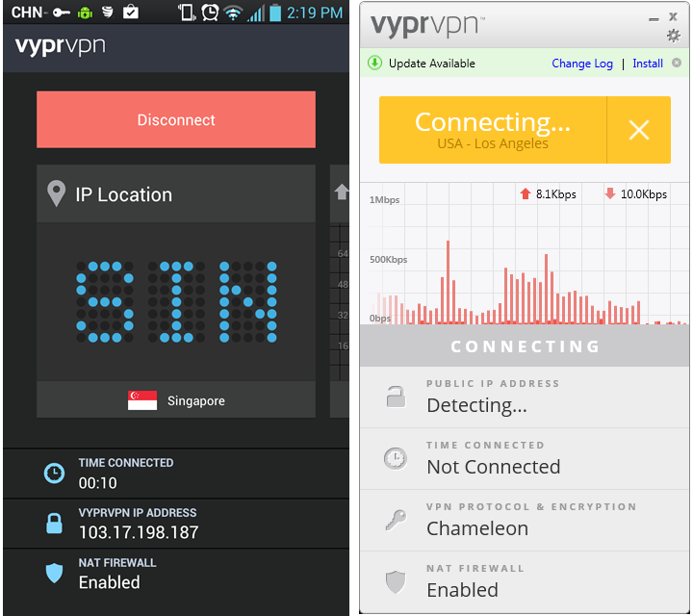This screenshot has height=616, width=693.
Task: Click the green update download icon
Action: click(x=374, y=64)
